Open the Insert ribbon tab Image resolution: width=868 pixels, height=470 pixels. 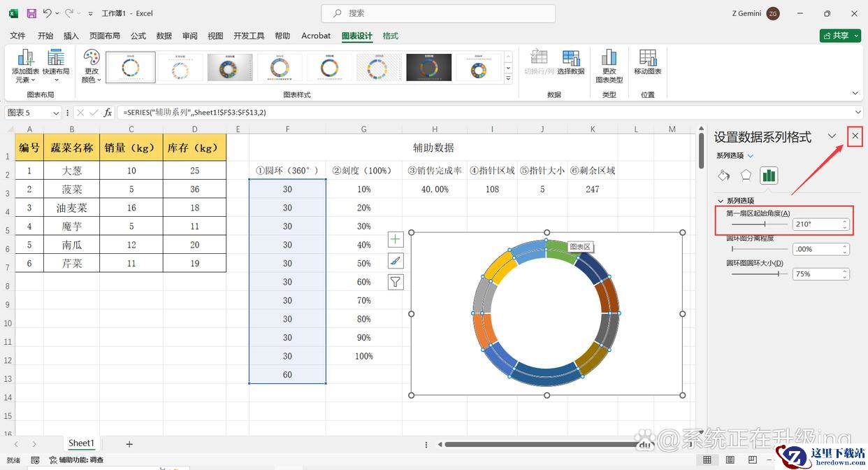(71, 36)
